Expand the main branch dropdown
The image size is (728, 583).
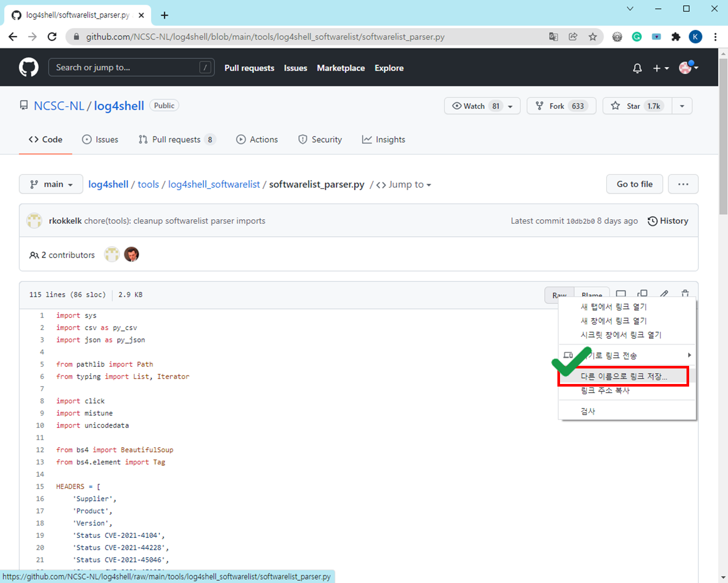click(51, 184)
